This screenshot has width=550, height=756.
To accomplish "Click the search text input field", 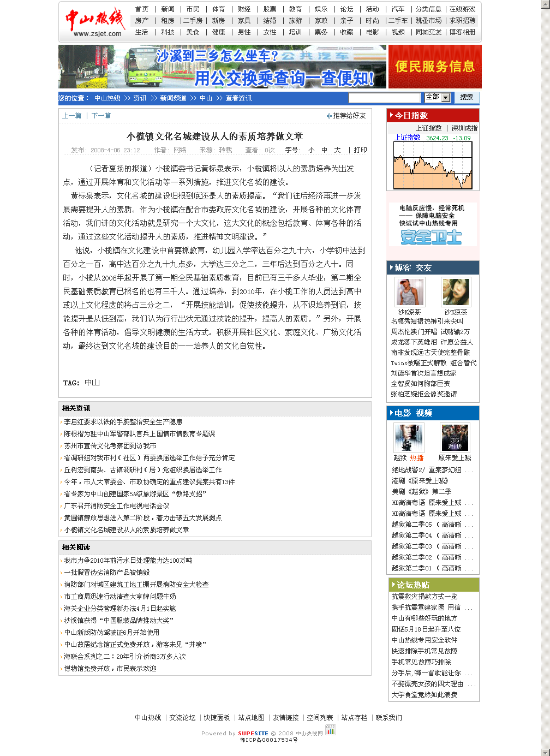I will [x=385, y=98].
